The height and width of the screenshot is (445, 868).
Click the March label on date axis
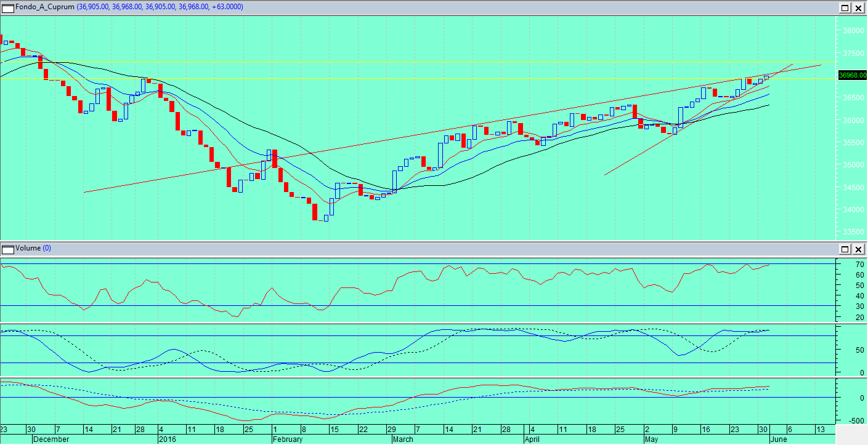coord(404,439)
